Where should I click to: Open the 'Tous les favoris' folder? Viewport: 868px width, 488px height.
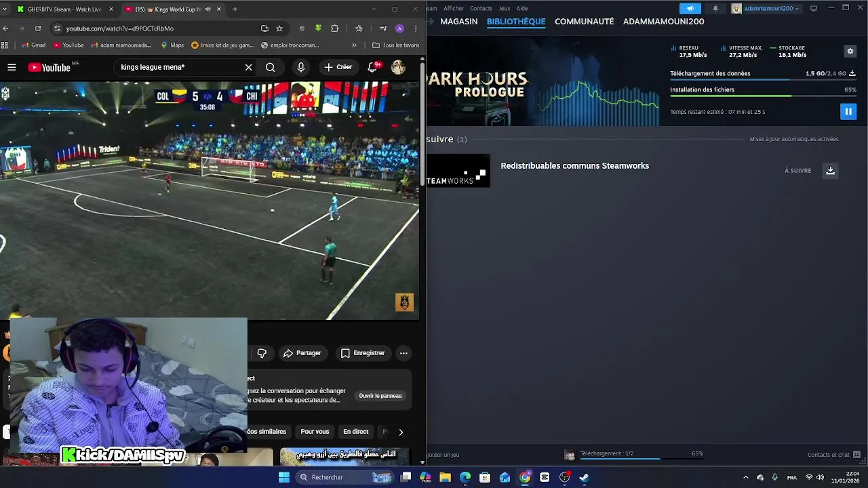pos(396,45)
